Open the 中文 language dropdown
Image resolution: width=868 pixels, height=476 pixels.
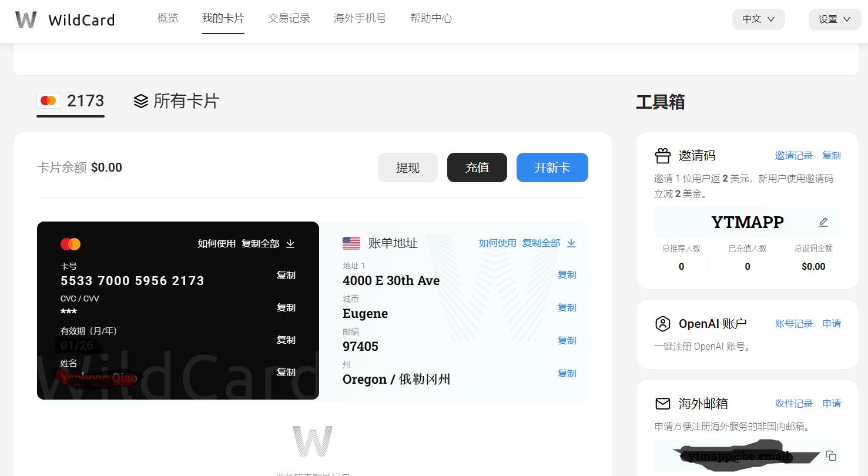click(758, 19)
